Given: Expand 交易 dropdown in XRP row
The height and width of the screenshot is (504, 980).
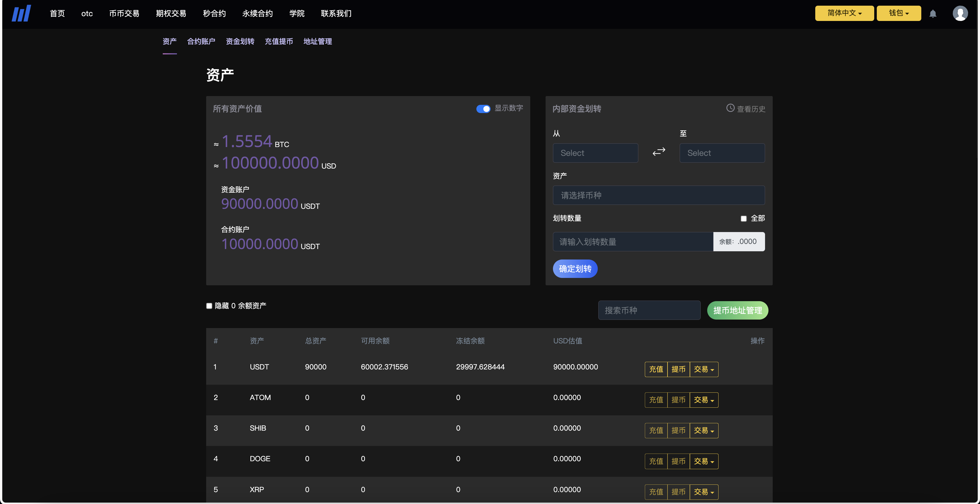Looking at the screenshot, I should 704,492.
